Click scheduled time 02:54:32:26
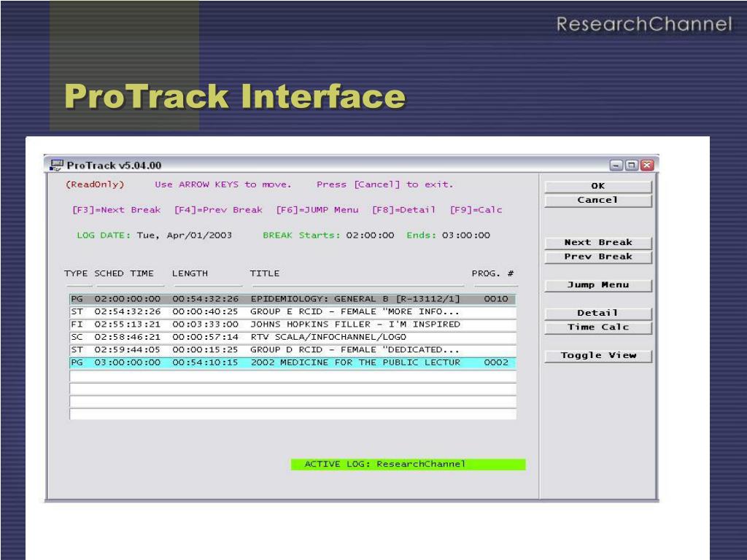This screenshot has width=747, height=560. 127,312
